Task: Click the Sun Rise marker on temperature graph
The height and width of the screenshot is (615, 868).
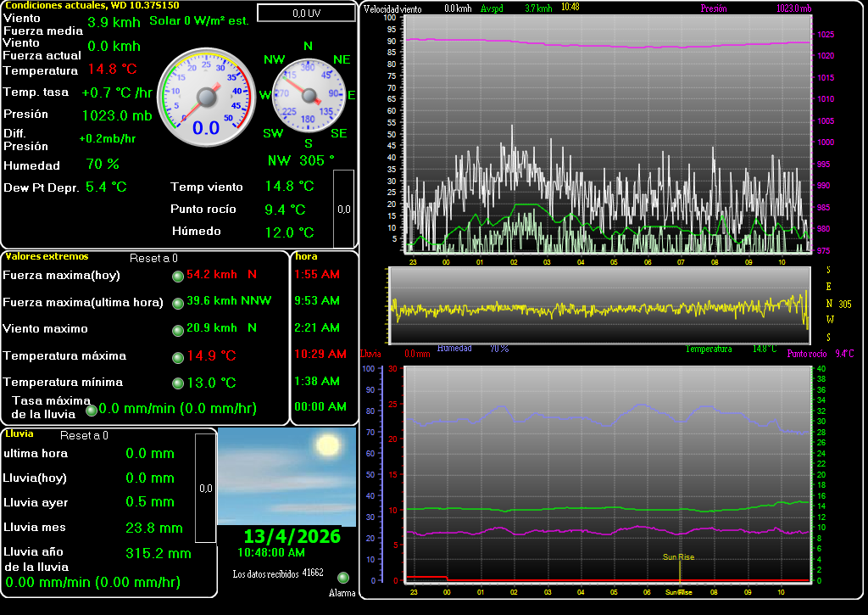Action: pos(678,557)
